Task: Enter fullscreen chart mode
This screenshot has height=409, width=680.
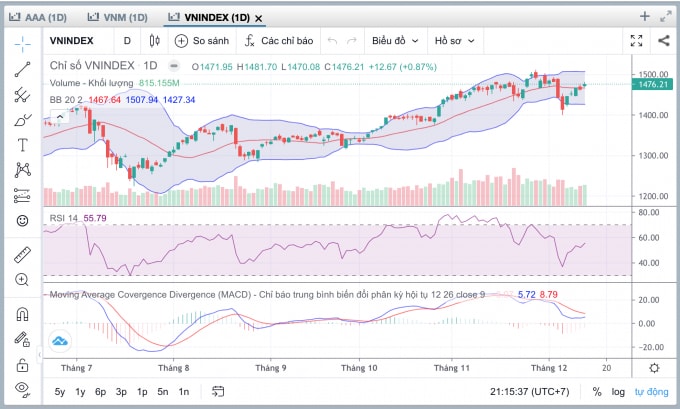Action: click(636, 41)
